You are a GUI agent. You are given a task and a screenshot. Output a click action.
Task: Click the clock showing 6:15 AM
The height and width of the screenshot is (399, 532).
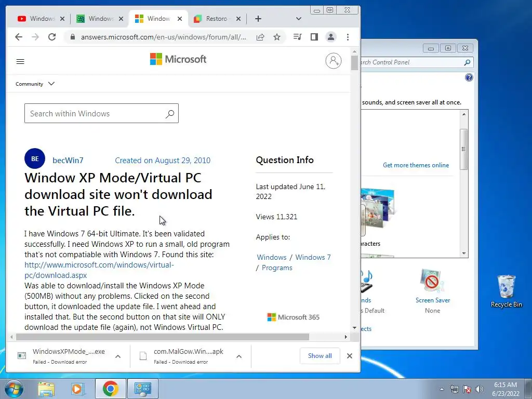(x=506, y=389)
